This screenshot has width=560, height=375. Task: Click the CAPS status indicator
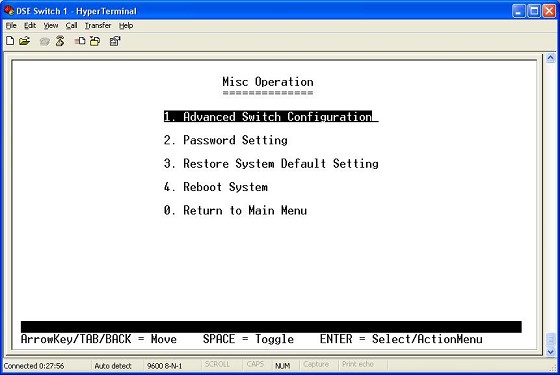click(x=255, y=364)
